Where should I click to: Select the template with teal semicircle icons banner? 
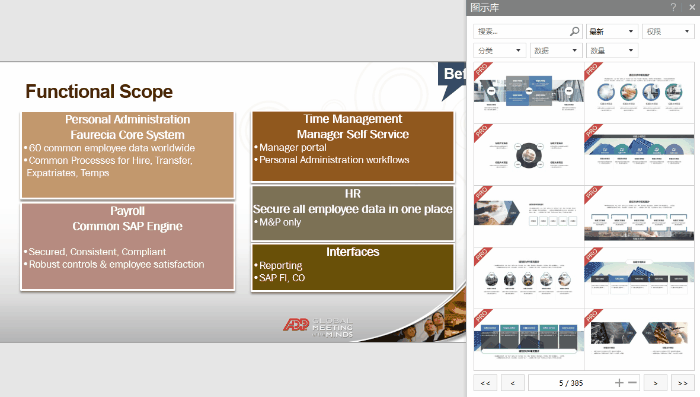[639, 155]
